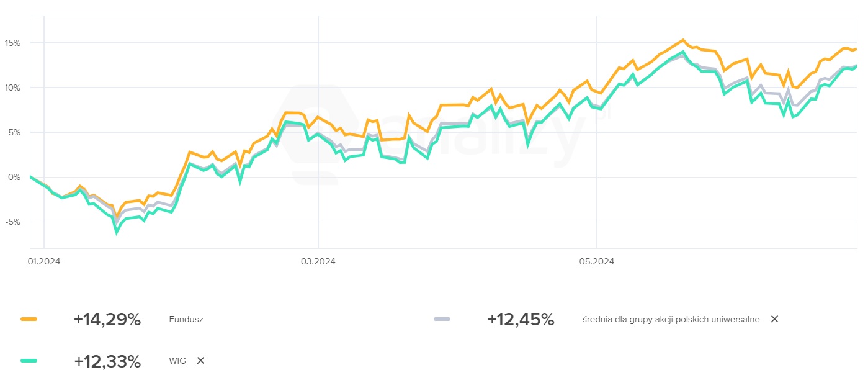Viewport: 868px width, 370px height.
Task: Click the orange Fundusz legend marker
Action: coord(29,319)
